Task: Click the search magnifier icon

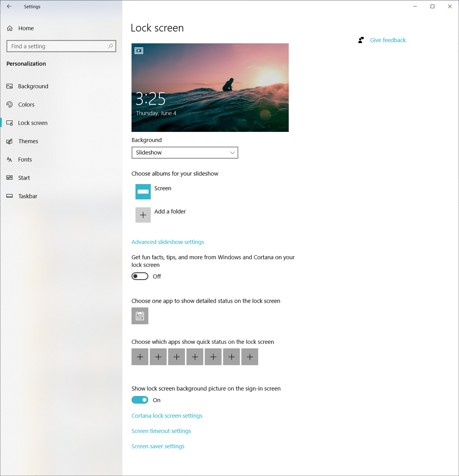Action: tap(110, 46)
